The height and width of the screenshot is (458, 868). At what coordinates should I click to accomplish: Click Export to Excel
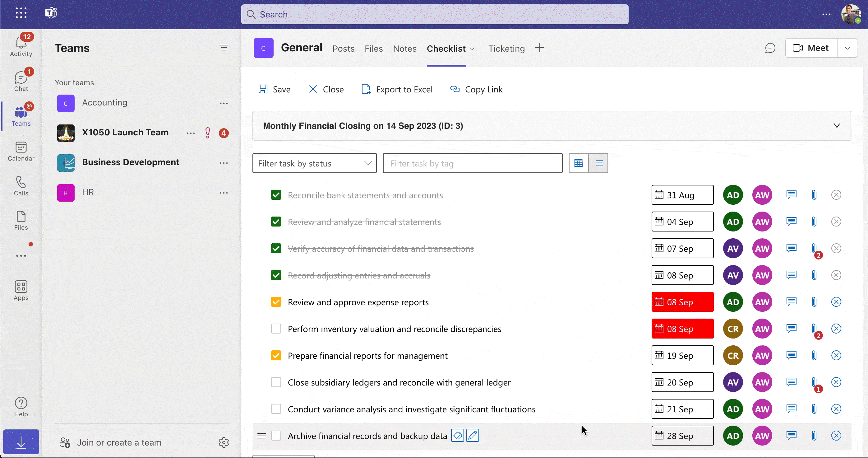[x=397, y=89]
